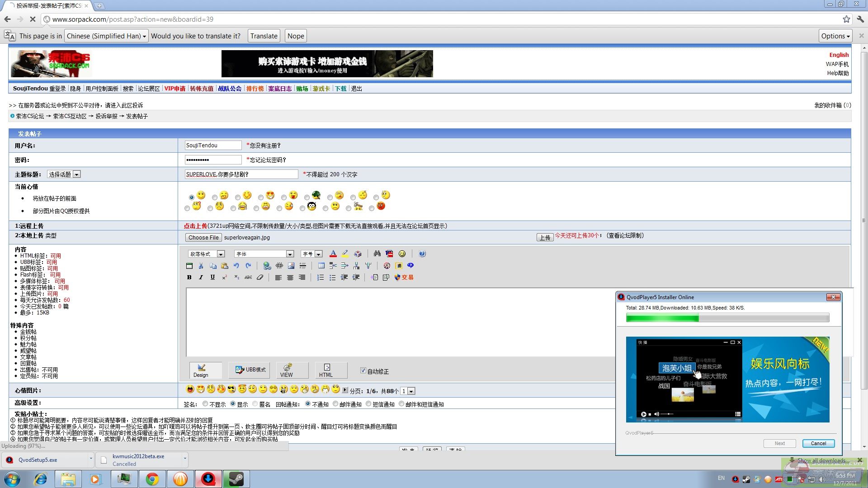Click the font color icon
868x488 pixels.
click(333, 254)
